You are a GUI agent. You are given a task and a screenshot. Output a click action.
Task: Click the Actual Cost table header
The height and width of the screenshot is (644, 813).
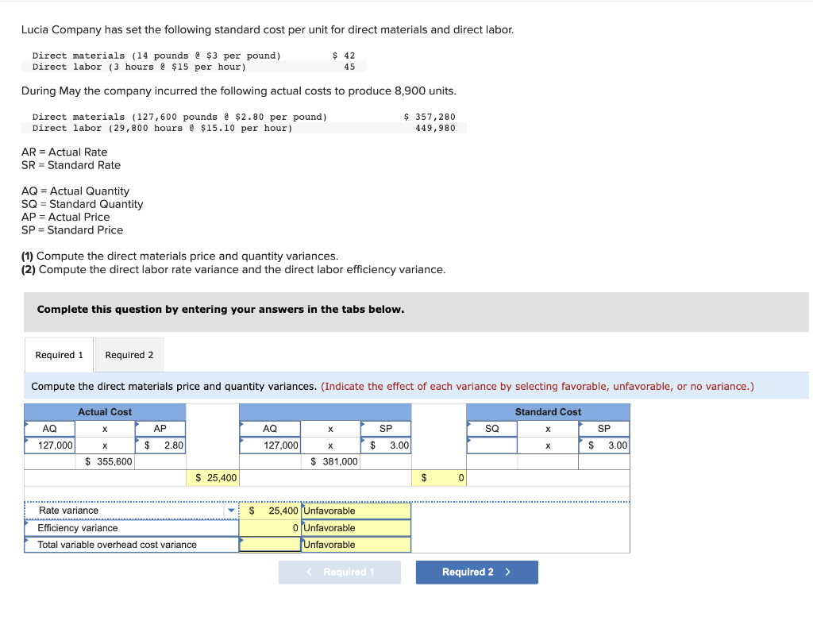pos(105,412)
